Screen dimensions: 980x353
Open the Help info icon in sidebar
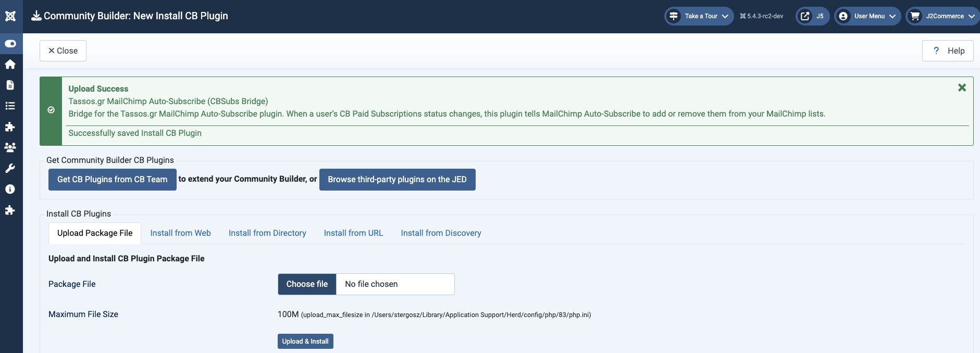tap(10, 189)
